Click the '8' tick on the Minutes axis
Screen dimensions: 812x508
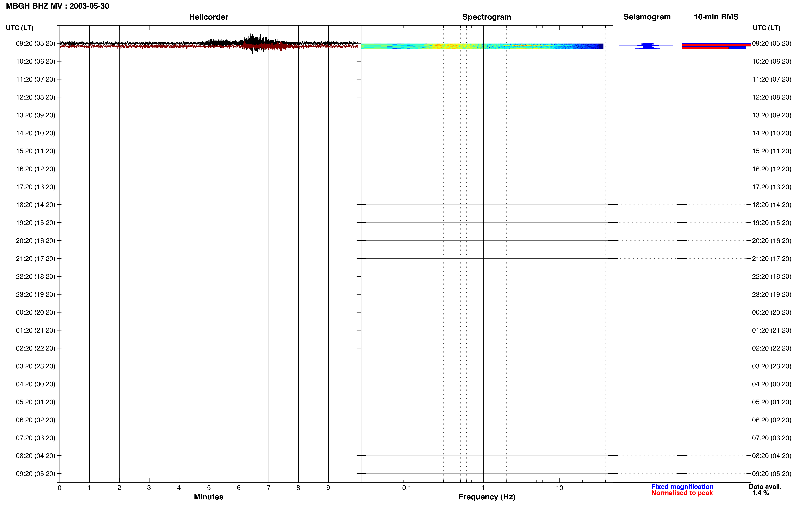298,488
